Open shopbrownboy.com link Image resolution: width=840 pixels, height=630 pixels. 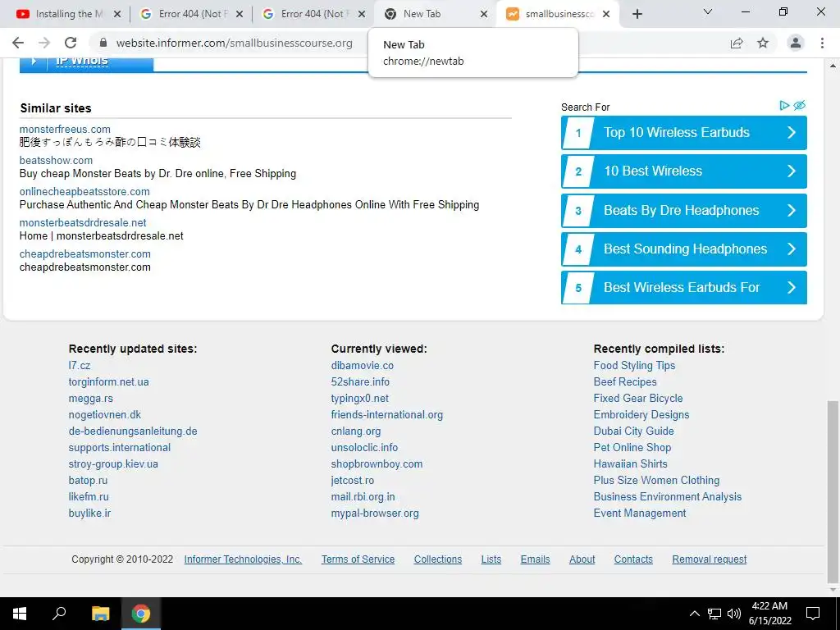(x=377, y=464)
